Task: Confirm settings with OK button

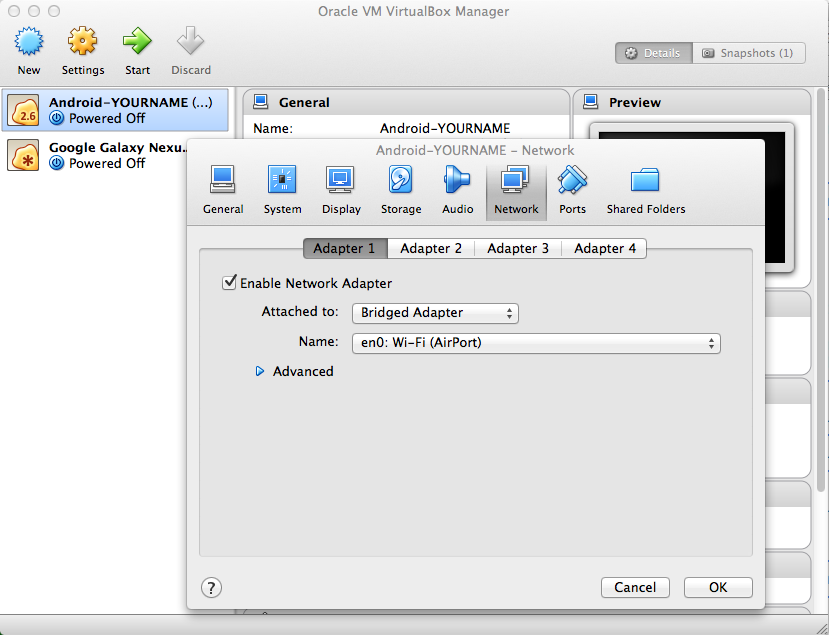Action: [718, 587]
